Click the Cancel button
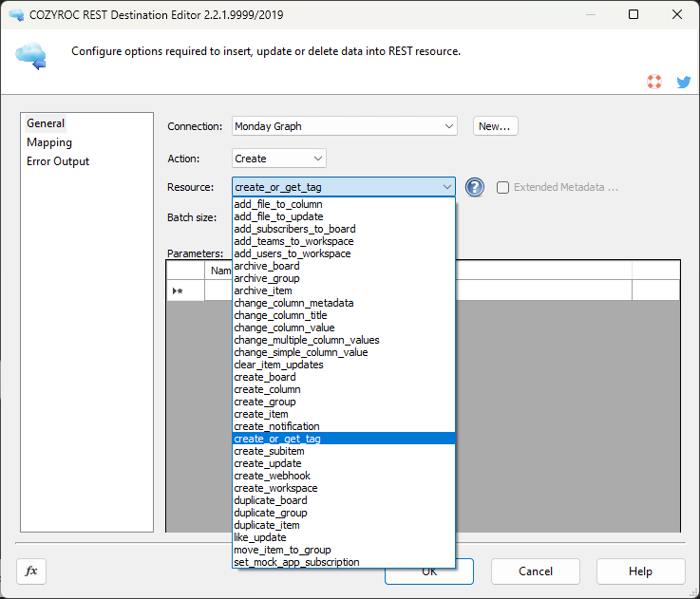 (x=536, y=571)
